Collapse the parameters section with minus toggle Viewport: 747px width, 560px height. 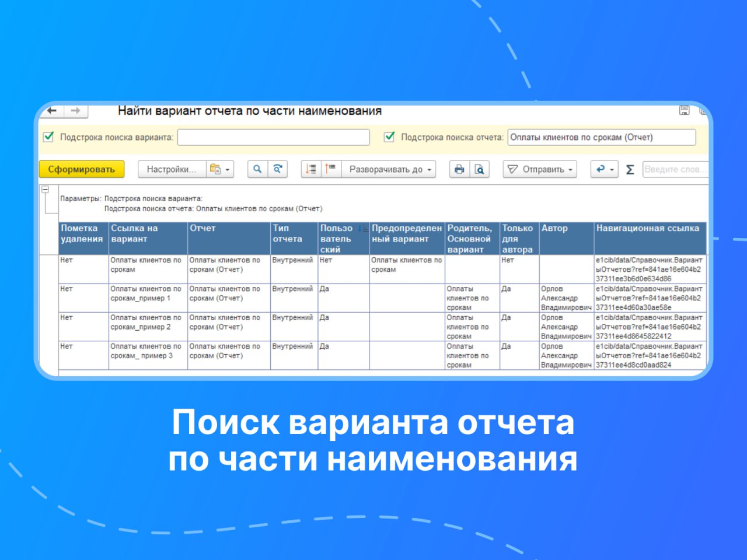pos(45,190)
